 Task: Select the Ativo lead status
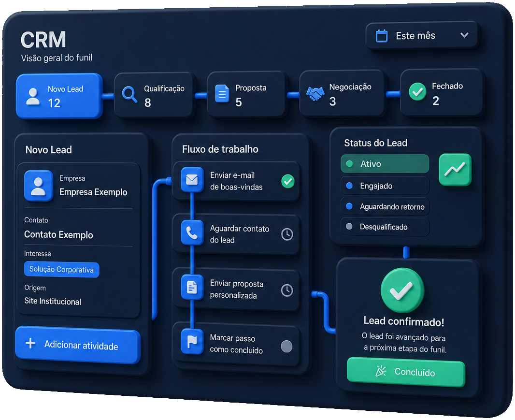pyautogui.click(x=385, y=164)
